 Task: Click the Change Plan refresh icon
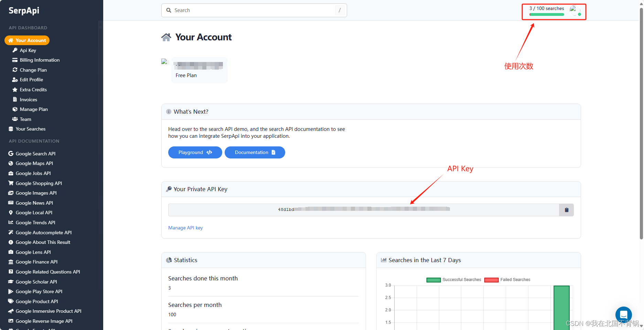[15, 70]
